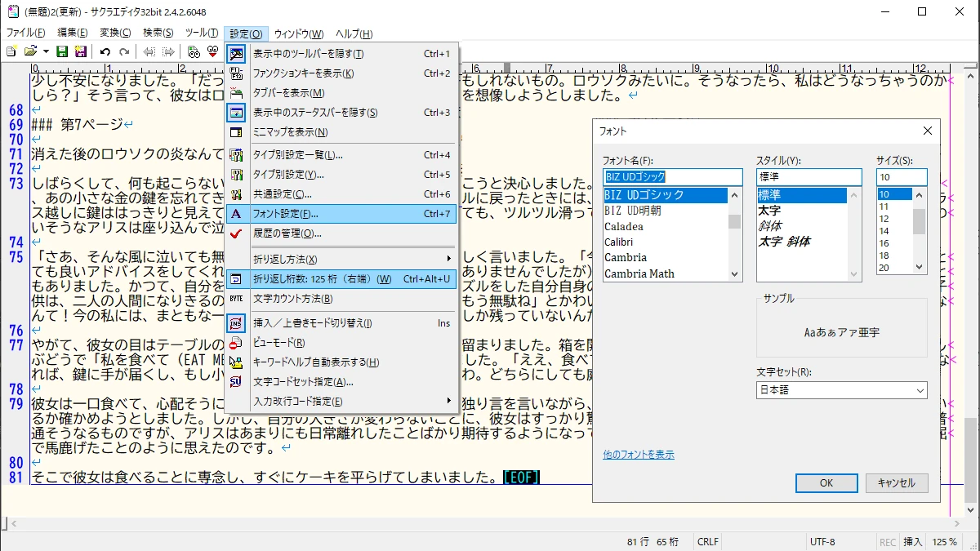Click the 他のフォントを表示 link

[638, 455]
